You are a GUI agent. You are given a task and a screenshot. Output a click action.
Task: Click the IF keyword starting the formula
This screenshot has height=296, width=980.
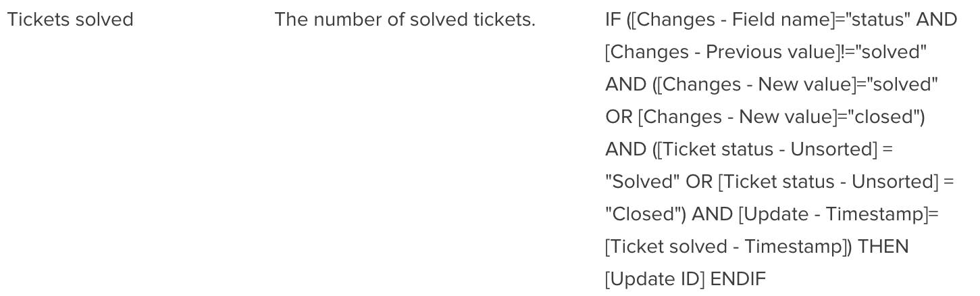(x=612, y=20)
